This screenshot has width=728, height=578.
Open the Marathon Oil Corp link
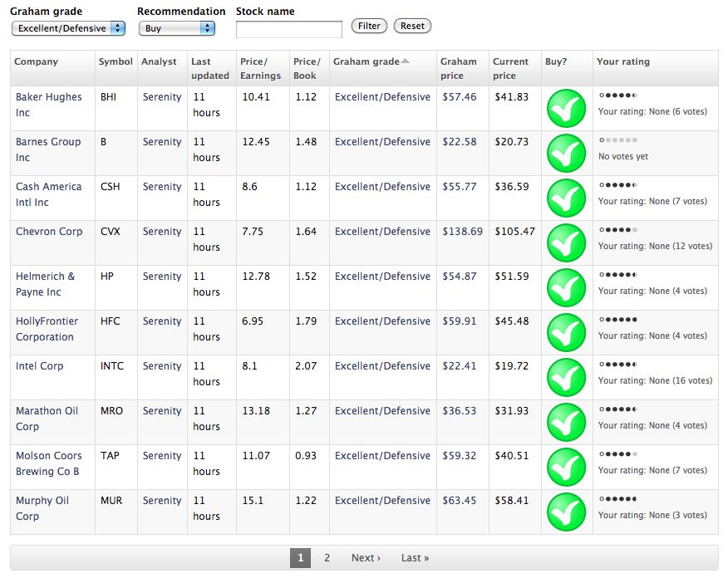coord(47,419)
